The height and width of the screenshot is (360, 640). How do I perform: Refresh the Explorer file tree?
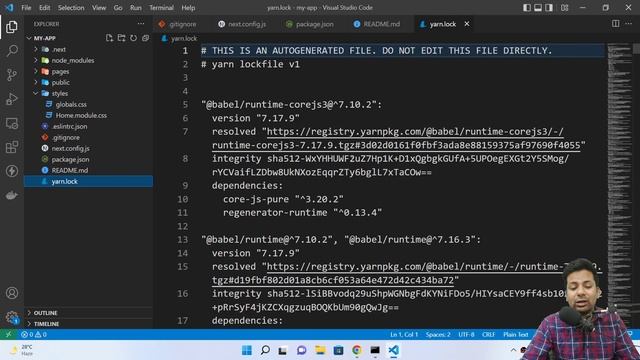[133, 38]
